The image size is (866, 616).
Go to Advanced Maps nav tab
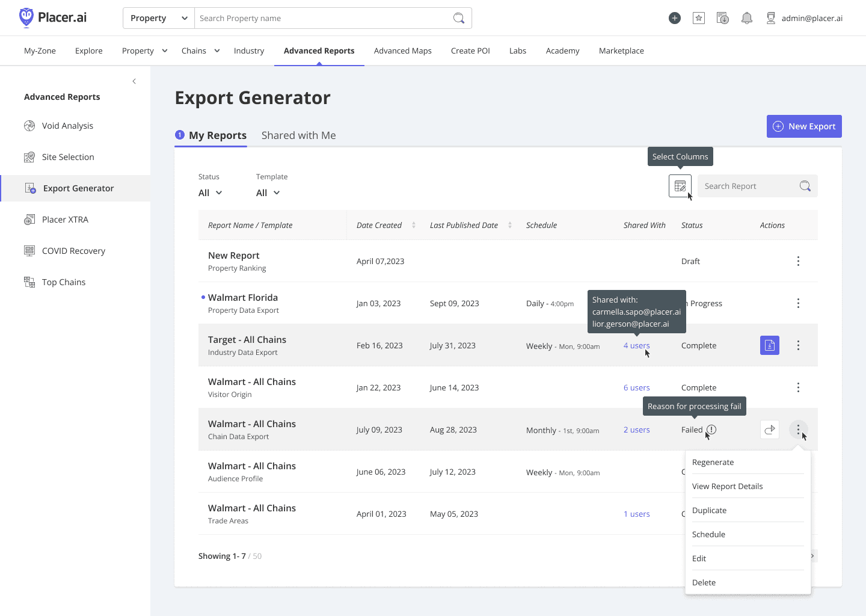click(403, 51)
